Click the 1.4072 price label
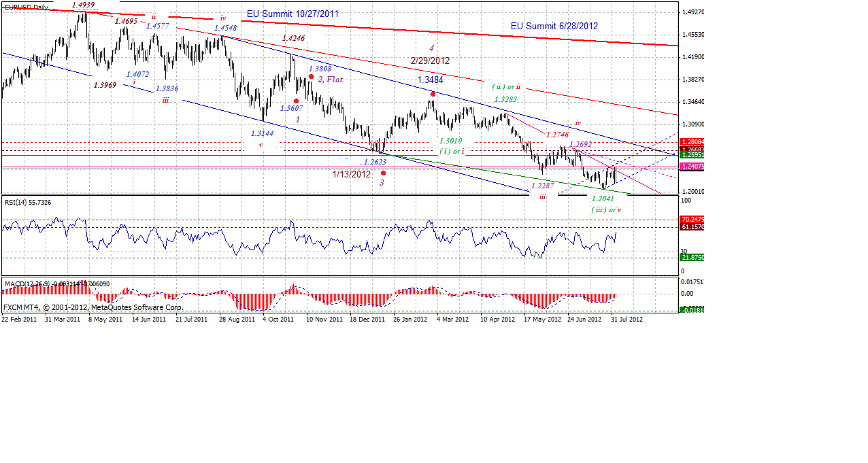The image size is (868, 463). (137, 73)
